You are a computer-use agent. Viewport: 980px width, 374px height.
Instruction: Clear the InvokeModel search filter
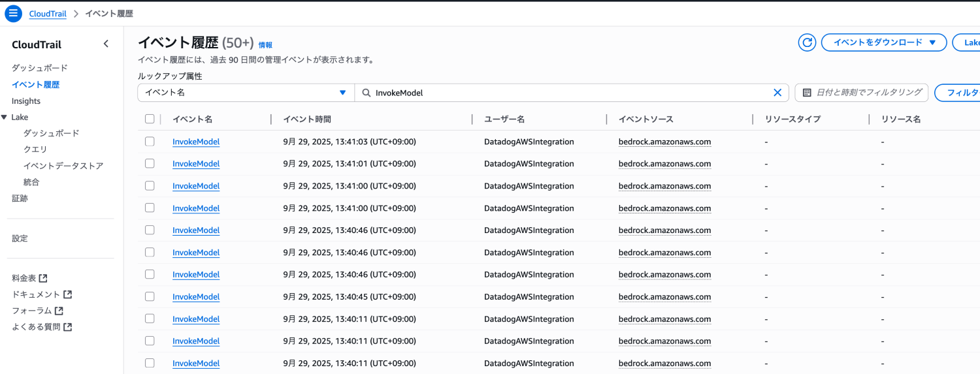coord(777,93)
